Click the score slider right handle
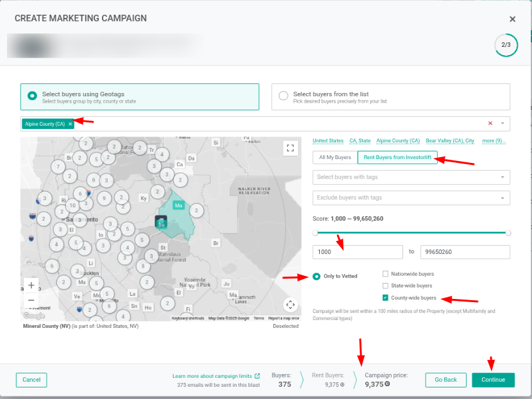The width and height of the screenshot is (532, 399). point(508,233)
